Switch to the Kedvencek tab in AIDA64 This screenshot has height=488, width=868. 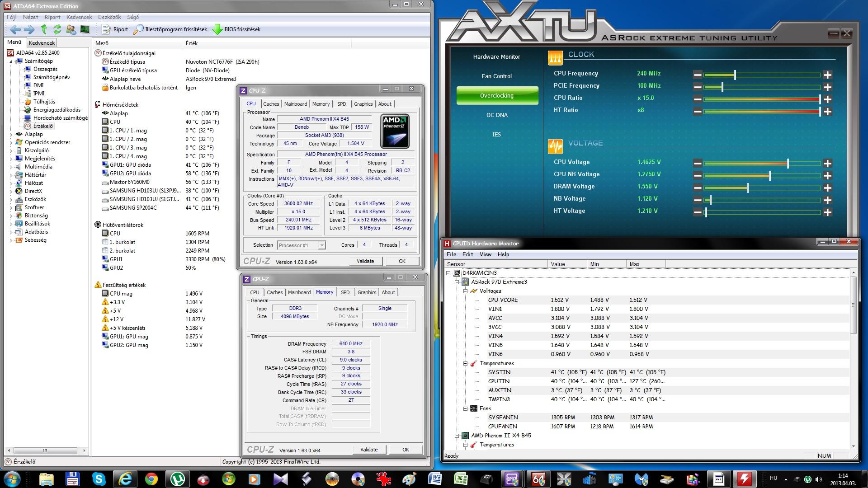point(42,43)
